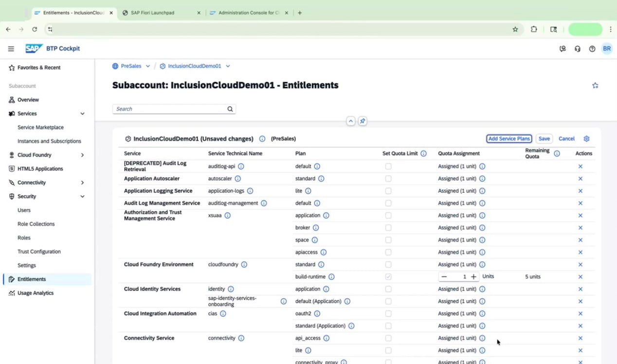Pin the header with the pin icon

click(x=363, y=121)
